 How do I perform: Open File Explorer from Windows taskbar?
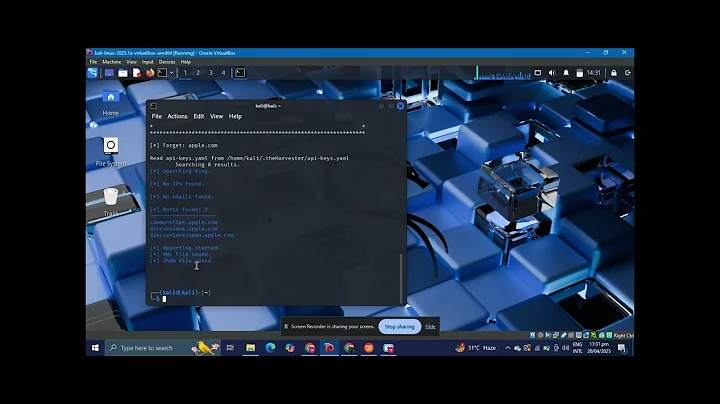(x=250, y=348)
